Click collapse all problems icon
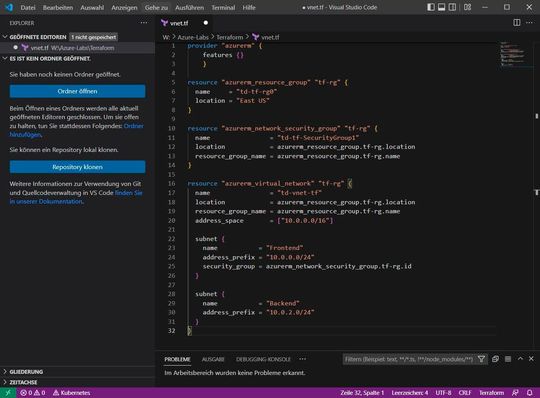540x398 pixels. coord(495,359)
